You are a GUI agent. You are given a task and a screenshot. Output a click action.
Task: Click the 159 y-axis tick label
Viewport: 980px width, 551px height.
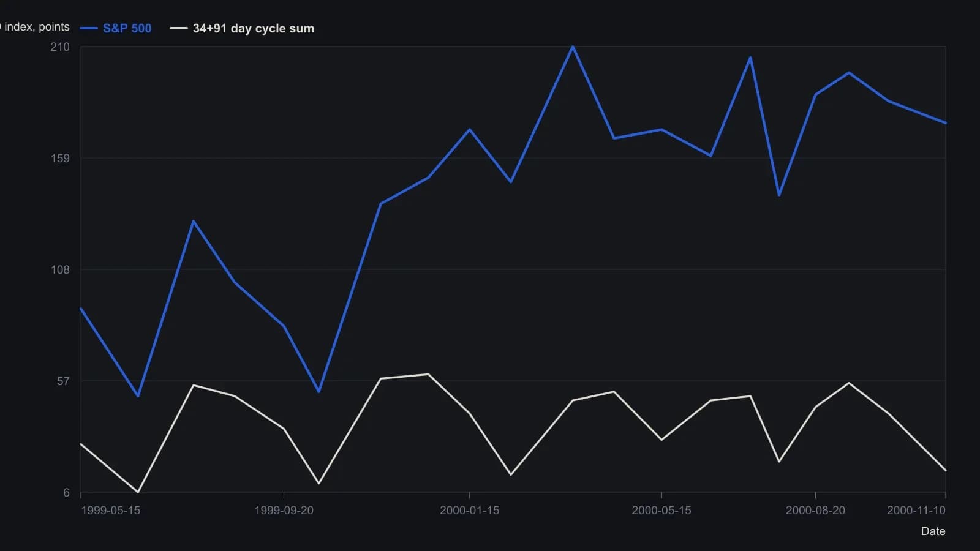[x=60, y=159]
